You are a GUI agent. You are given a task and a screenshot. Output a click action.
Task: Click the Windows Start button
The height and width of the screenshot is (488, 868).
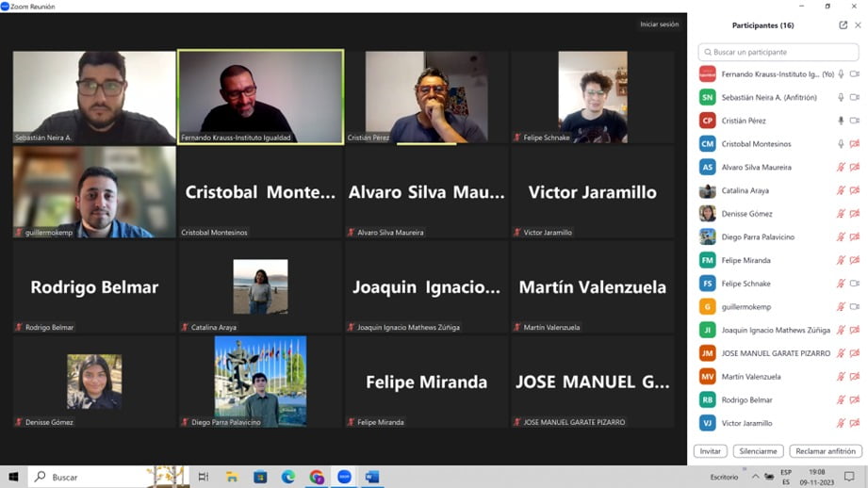(13, 477)
